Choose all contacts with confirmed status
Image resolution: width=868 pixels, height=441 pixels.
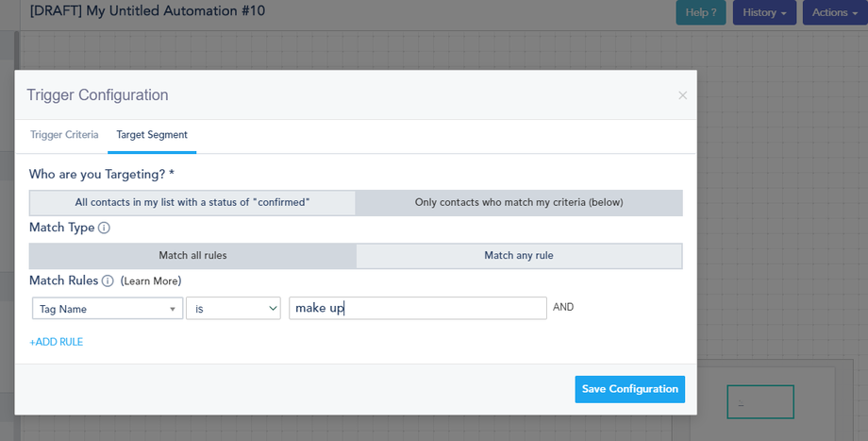pos(192,202)
